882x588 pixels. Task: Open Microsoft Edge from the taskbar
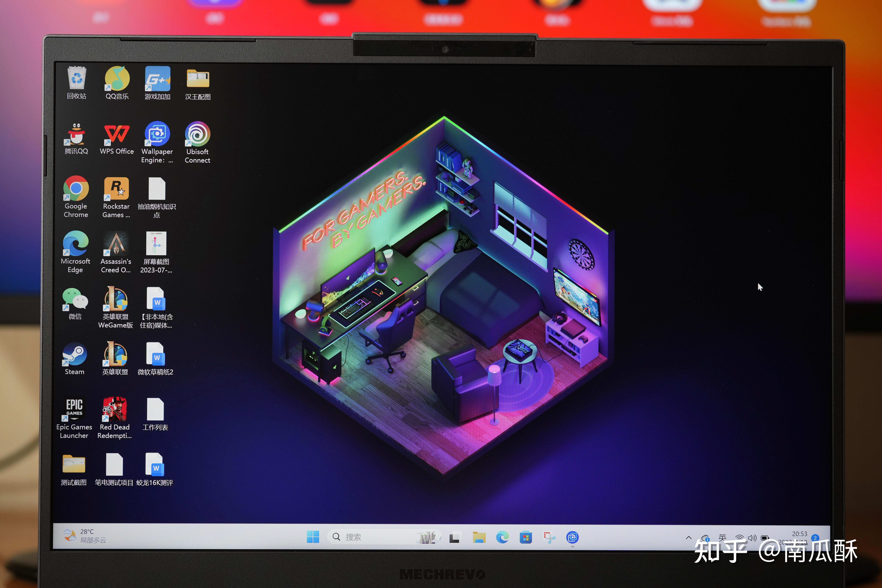click(503, 537)
